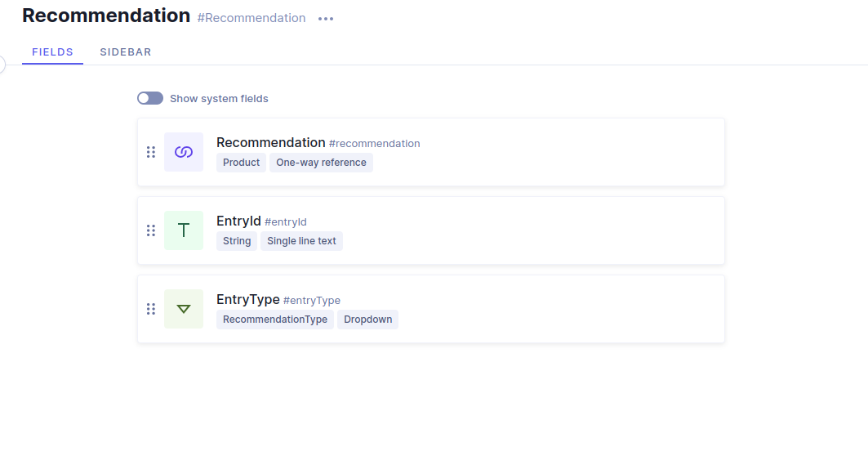Grab the drag handle of Recommendation field

pos(150,152)
